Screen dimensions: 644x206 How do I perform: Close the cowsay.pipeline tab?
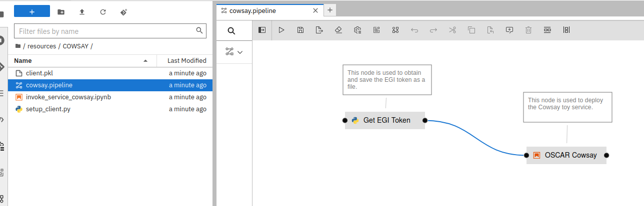(x=315, y=10)
